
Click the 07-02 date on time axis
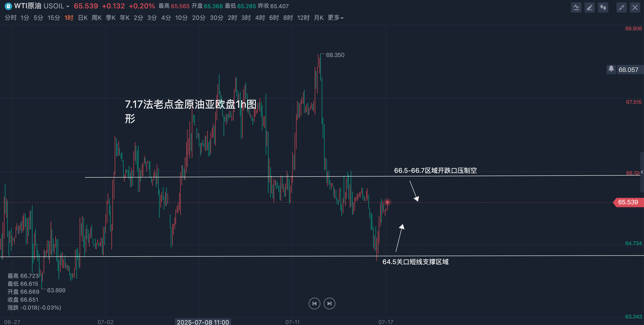click(x=106, y=322)
